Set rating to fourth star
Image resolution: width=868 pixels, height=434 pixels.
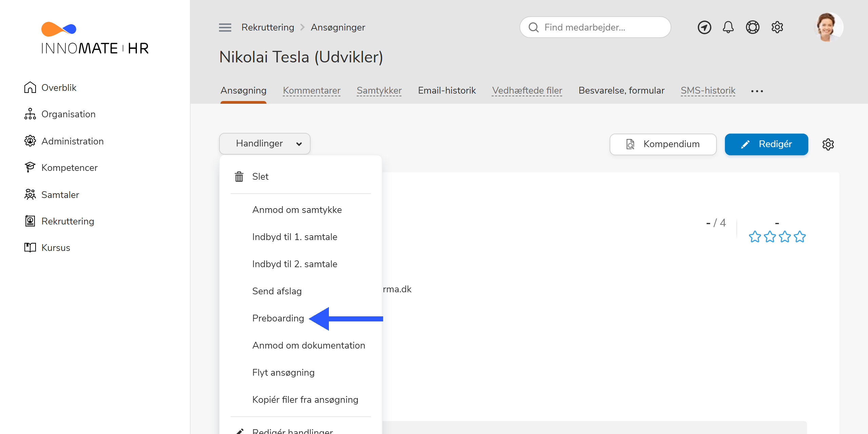tap(800, 237)
